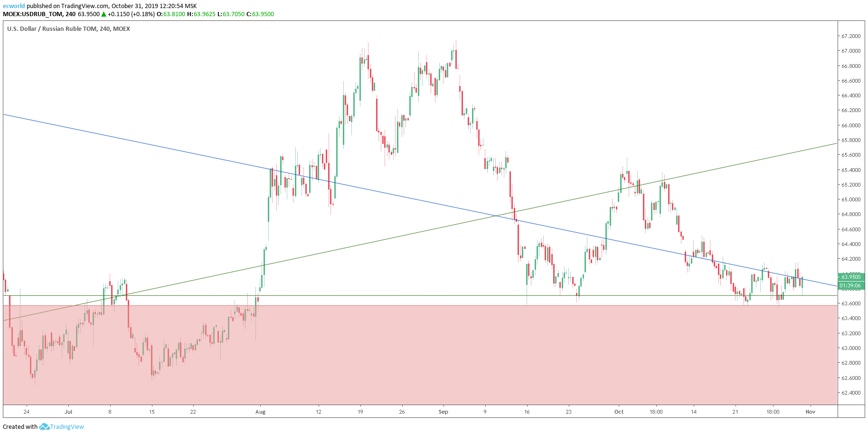868x435 pixels.
Task: Click the Oct label on time axis
Action: click(619, 412)
